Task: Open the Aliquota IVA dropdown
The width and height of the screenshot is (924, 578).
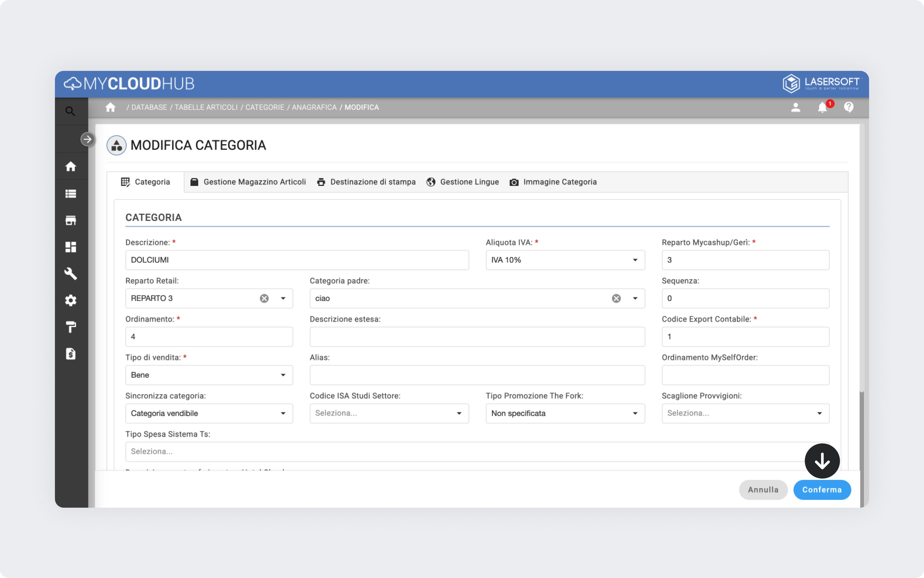Action: click(x=565, y=260)
